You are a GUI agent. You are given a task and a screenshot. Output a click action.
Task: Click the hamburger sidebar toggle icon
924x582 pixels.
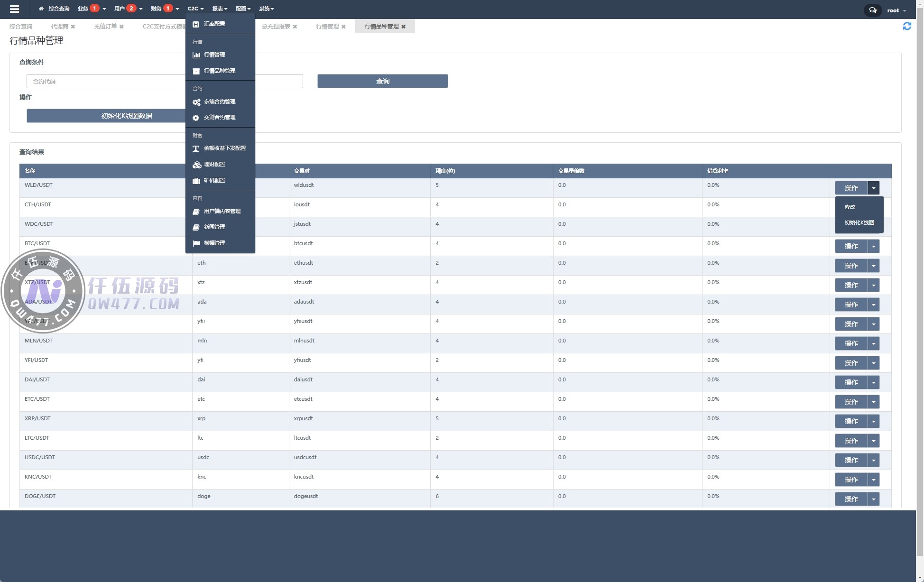[14, 9]
